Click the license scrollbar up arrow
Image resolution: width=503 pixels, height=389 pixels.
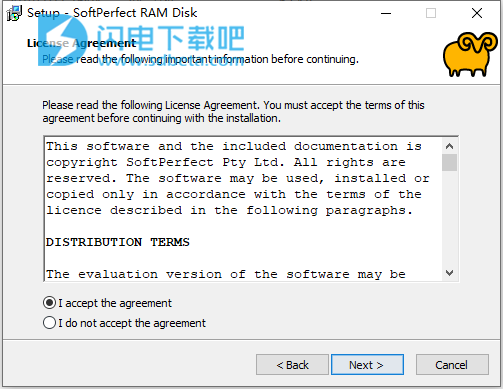pos(449,146)
